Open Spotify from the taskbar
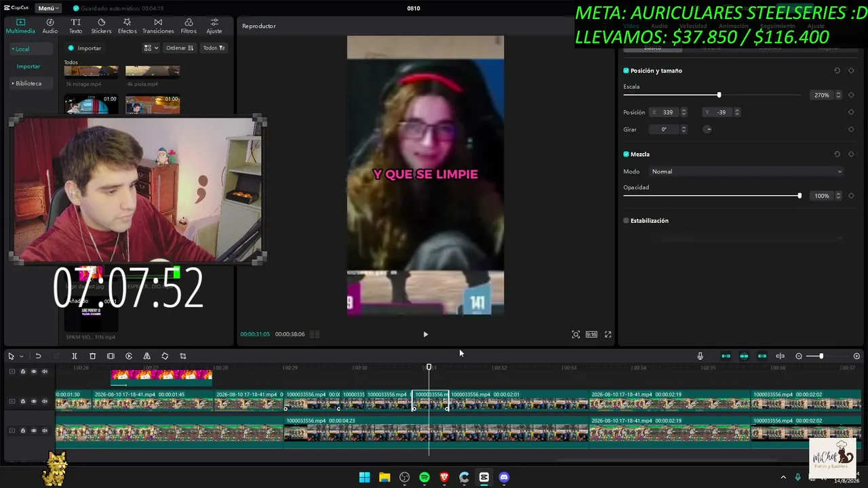The image size is (868, 488). click(425, 477)
